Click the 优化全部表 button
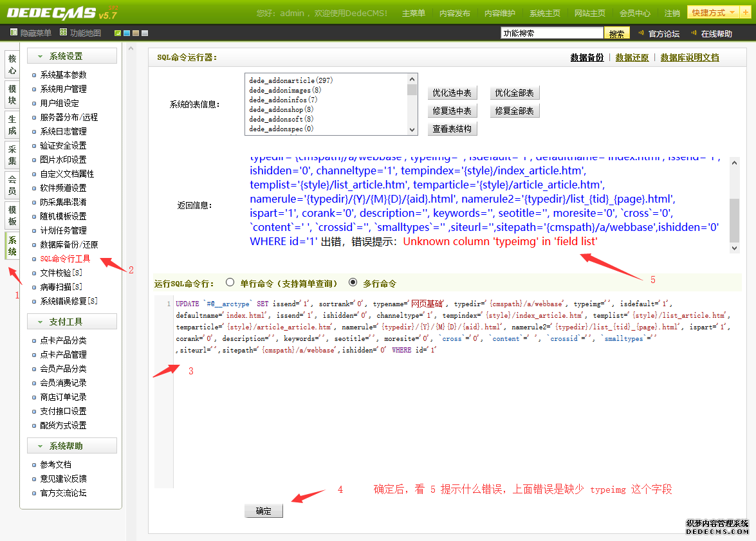Viewport: 756px width, 541px height. (x=514, y=93)
